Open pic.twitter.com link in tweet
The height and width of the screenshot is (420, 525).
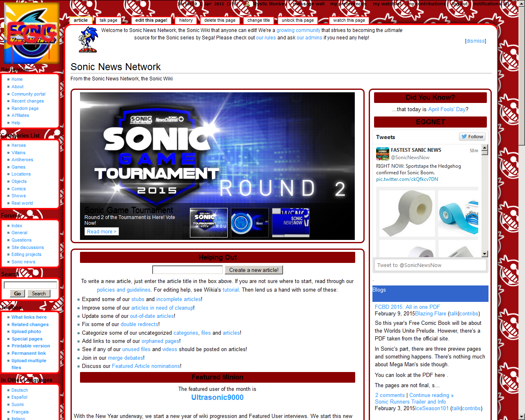407,179
